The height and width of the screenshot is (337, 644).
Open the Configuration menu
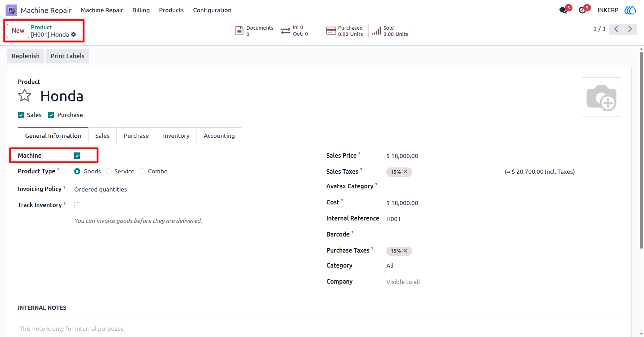point(212,10)
